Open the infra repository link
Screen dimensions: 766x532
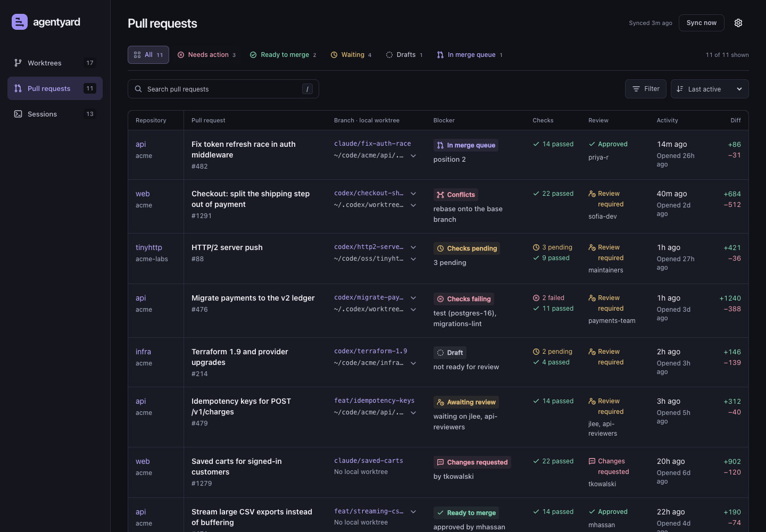point(143,352)
